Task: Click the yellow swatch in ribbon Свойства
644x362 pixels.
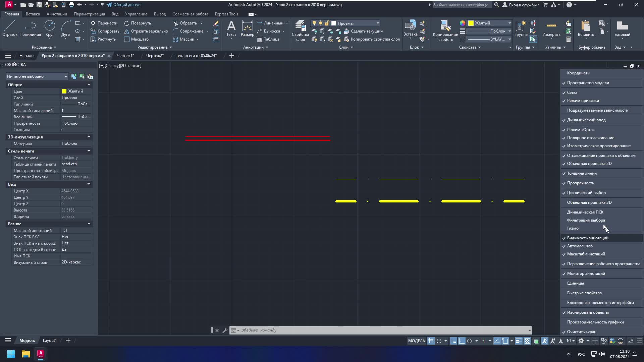Action: (x=471, y=23)
